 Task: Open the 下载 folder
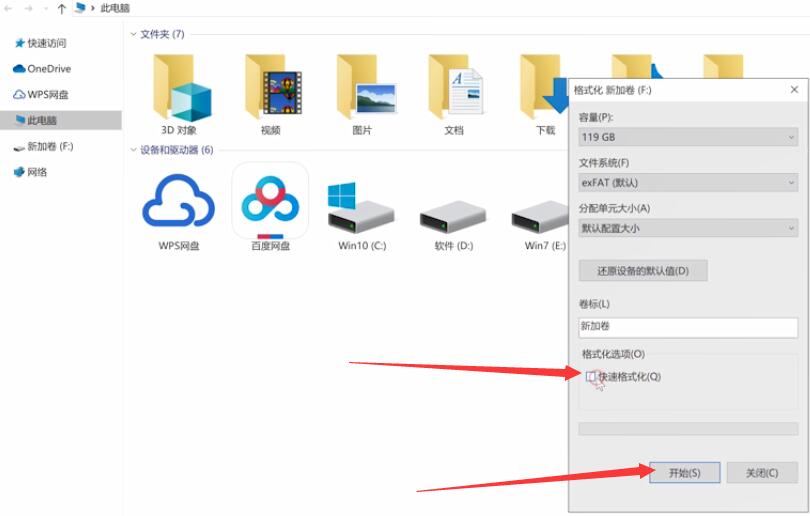543,94
